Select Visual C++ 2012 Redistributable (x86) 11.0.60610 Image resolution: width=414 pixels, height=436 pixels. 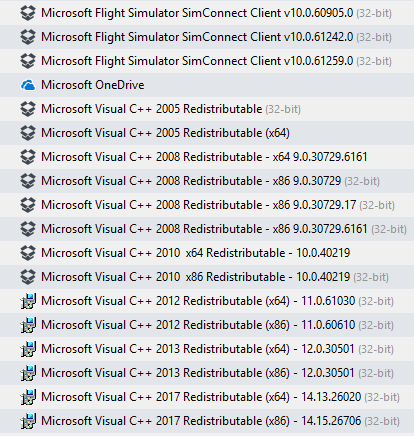[x=207, y=325]
